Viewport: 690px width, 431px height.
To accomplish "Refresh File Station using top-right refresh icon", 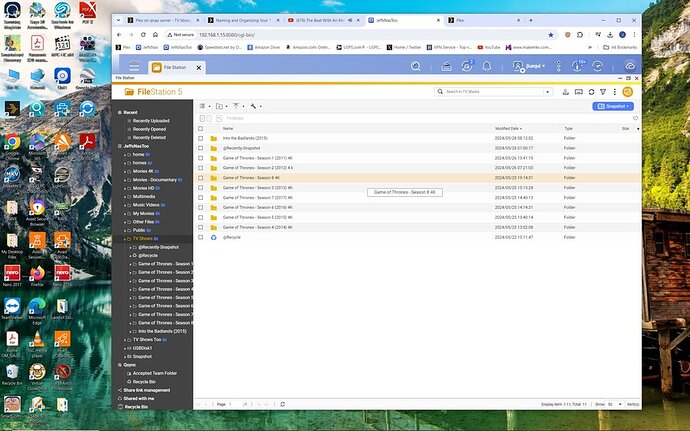I will [x=591, y=92].
